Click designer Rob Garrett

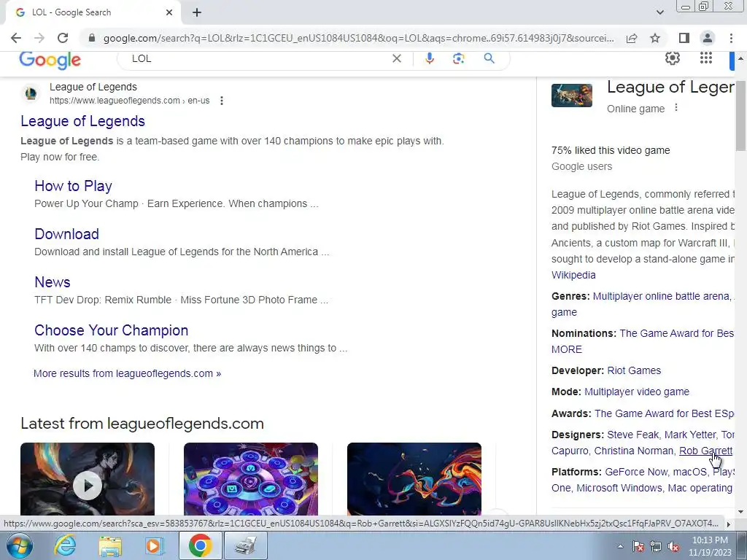coord(705,451)
